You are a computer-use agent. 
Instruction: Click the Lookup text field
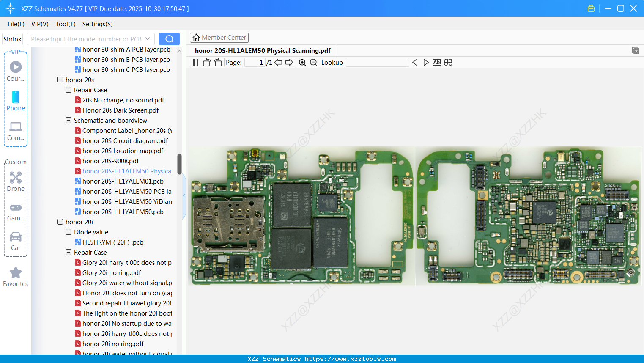tap(377, 63)
